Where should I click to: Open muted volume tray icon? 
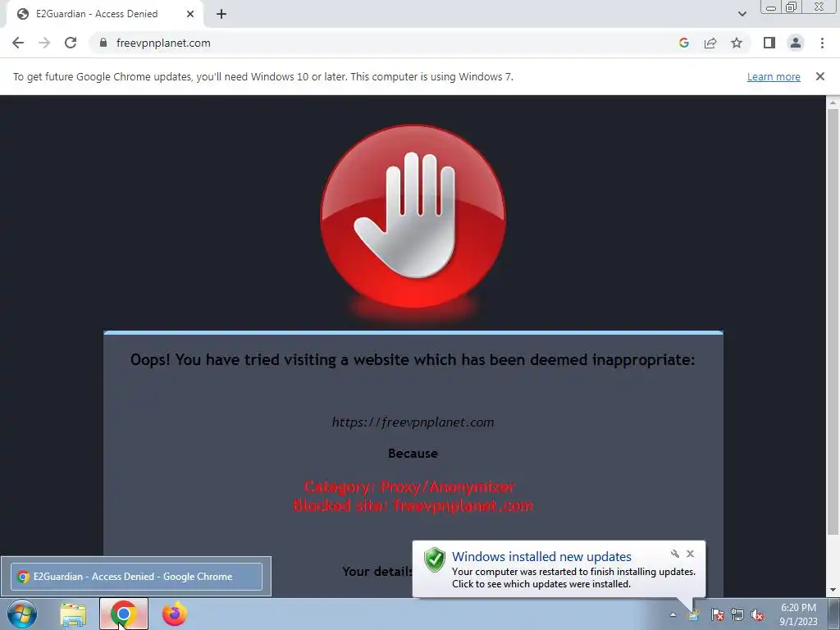(757, 614)
